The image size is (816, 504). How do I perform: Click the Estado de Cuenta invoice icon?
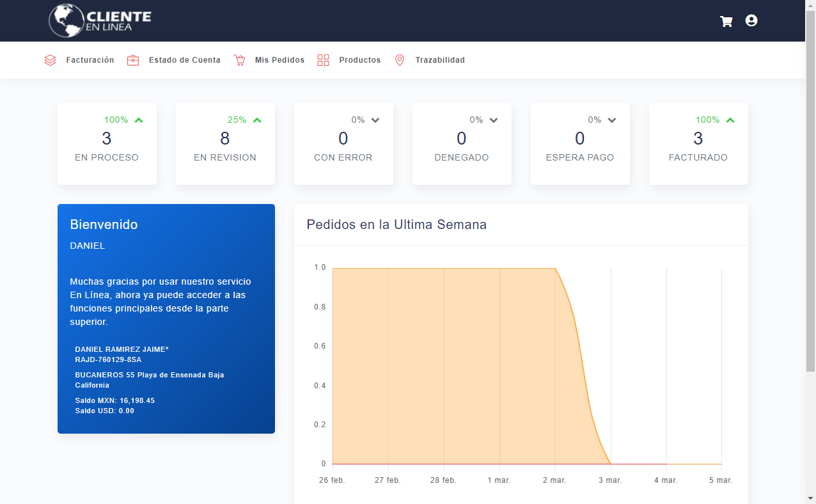click(x=133, y=59)
